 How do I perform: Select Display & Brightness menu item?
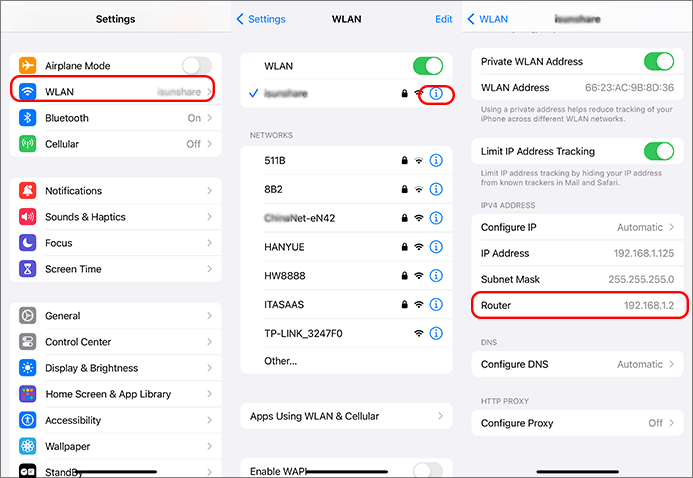(x=115, y=368)
